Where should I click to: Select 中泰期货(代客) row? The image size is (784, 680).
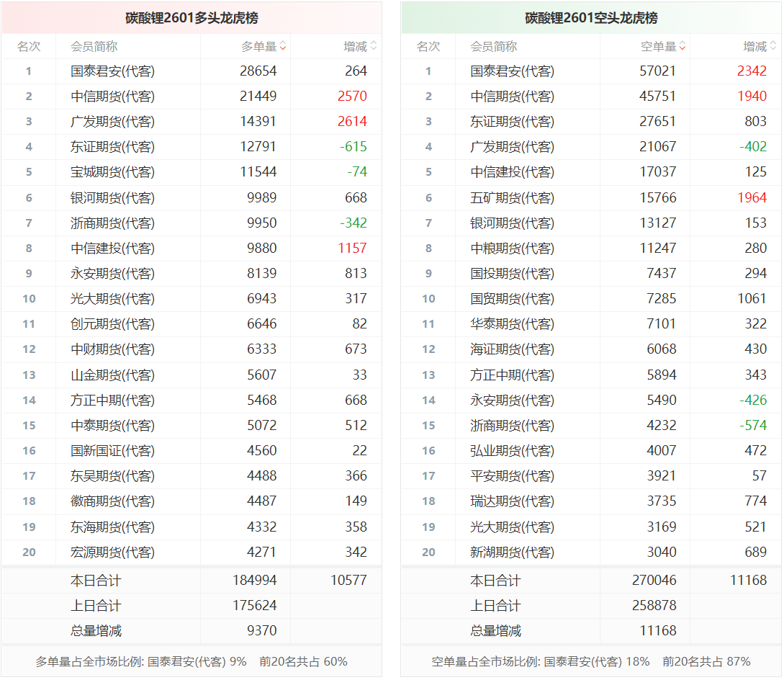tap(192, 425)
